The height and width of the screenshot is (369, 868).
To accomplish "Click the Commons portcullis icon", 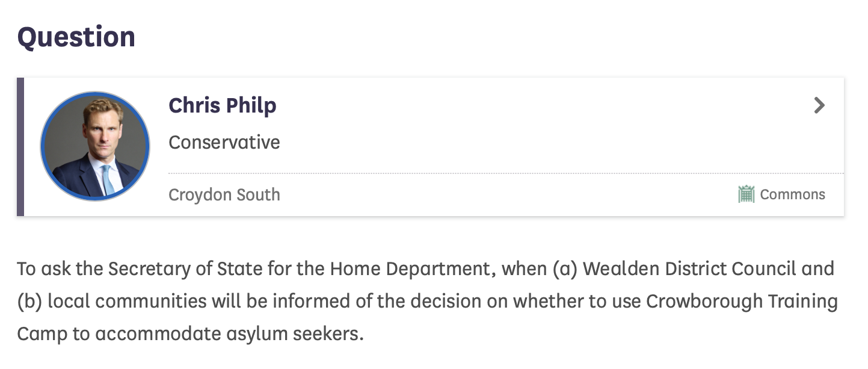I will coord(746,194).
